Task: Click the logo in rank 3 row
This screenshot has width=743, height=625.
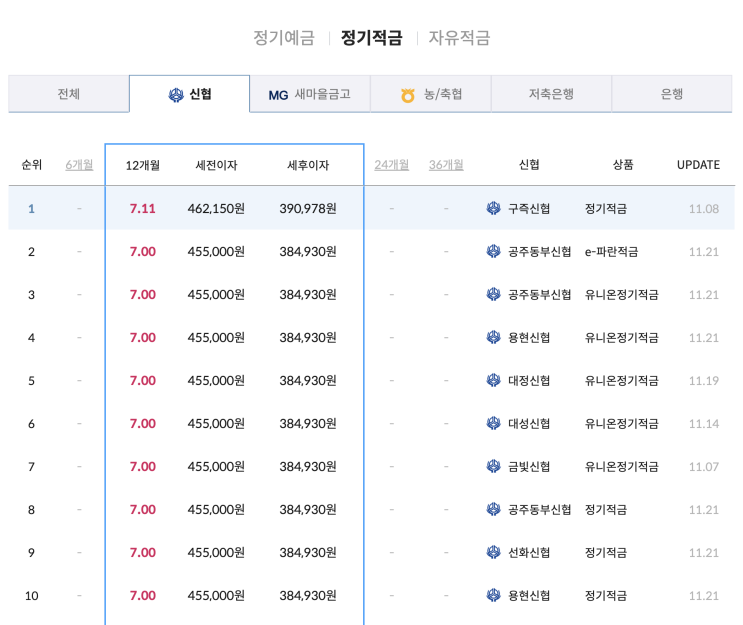Action: pyautogui.click(x=493, y=294)
